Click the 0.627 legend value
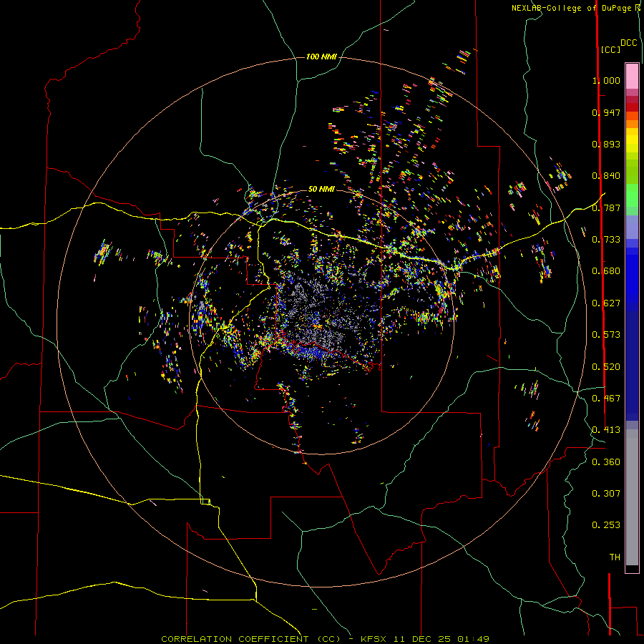The width and height of the screenshot is (644, 644). click(x=606, y=303)
